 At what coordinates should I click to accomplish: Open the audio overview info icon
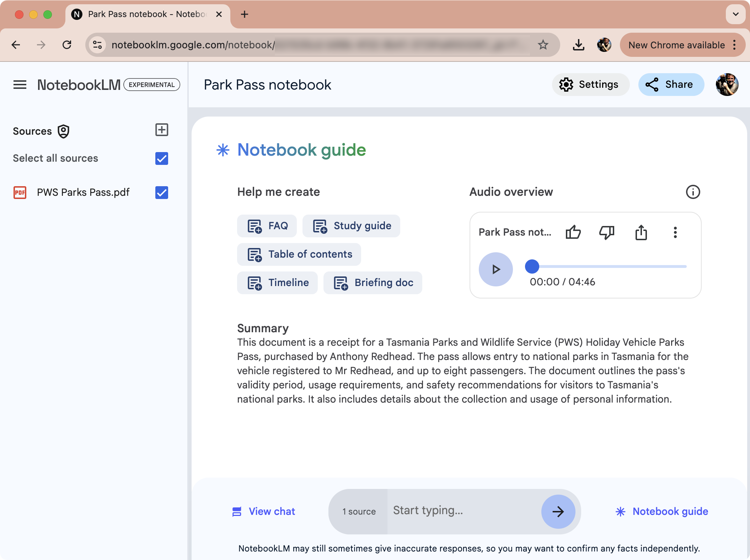click(692, 192)
